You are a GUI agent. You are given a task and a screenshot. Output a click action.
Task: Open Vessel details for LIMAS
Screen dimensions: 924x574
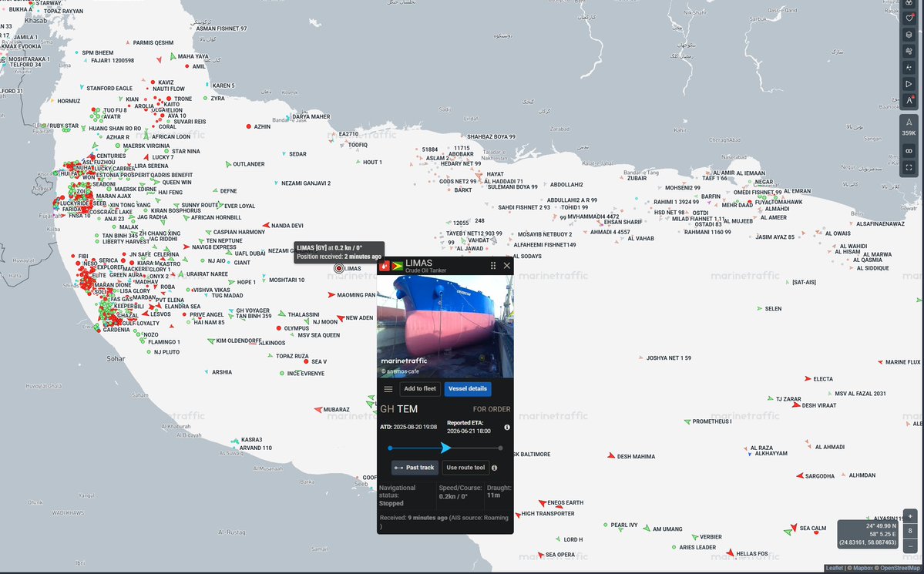[x=467, y=389]
